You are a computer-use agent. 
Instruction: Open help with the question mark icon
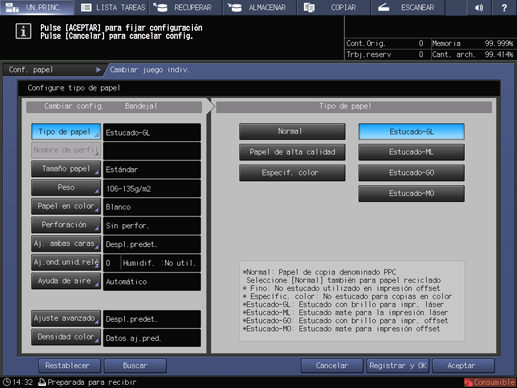[504, 7]
